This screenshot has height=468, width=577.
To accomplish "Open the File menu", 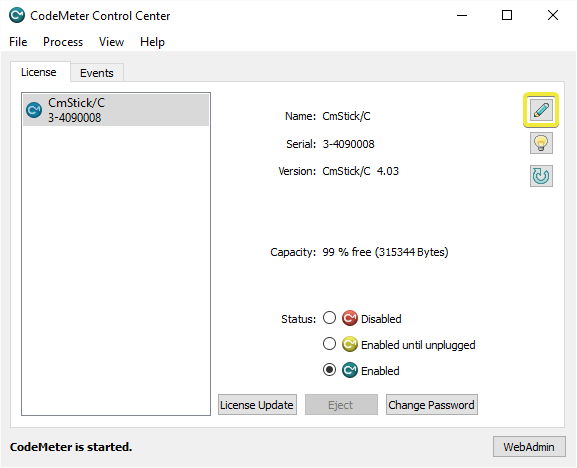I will click(18, 42).
